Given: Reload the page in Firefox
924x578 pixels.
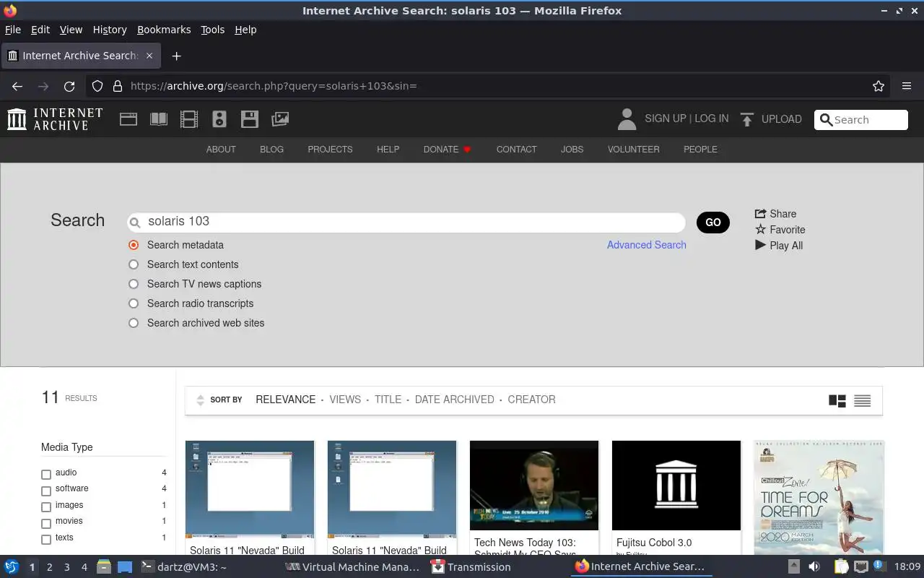Looking at the screenshot, I should [69, 86].
